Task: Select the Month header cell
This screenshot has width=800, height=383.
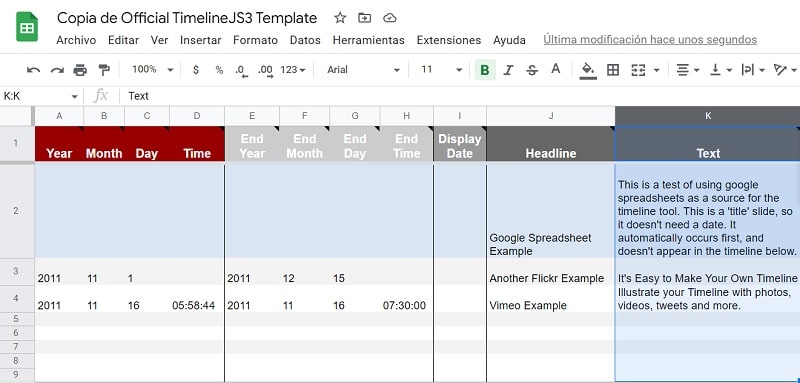Action: [x=104, y=144]
